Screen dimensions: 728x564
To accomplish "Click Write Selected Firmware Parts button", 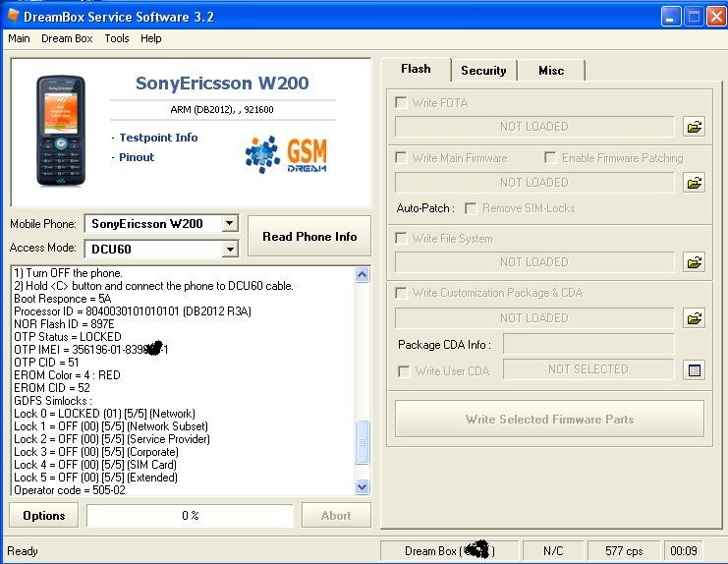I will point(549,420).
